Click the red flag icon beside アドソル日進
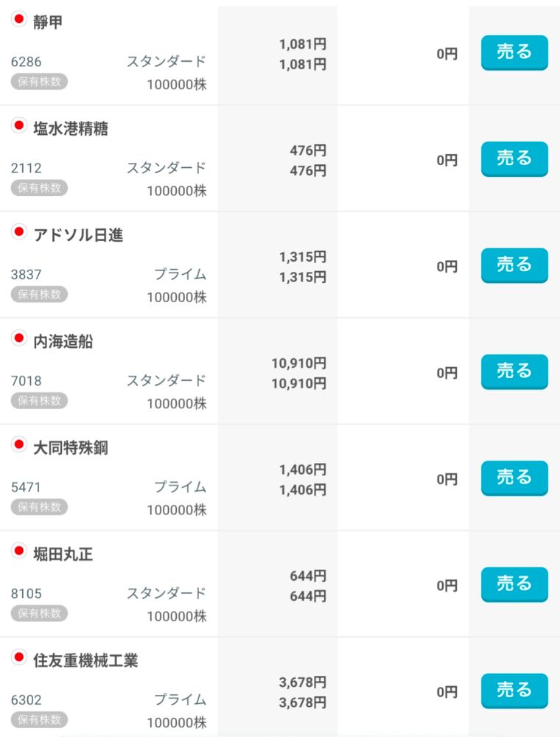The height and width of the screenshot is (737, 560). point(19,231)
